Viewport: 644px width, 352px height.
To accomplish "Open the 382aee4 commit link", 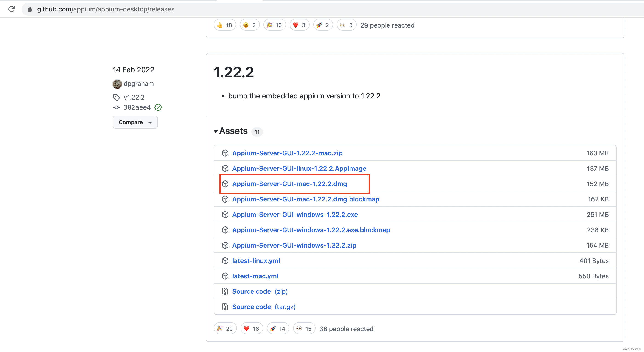I will (137, 107).
